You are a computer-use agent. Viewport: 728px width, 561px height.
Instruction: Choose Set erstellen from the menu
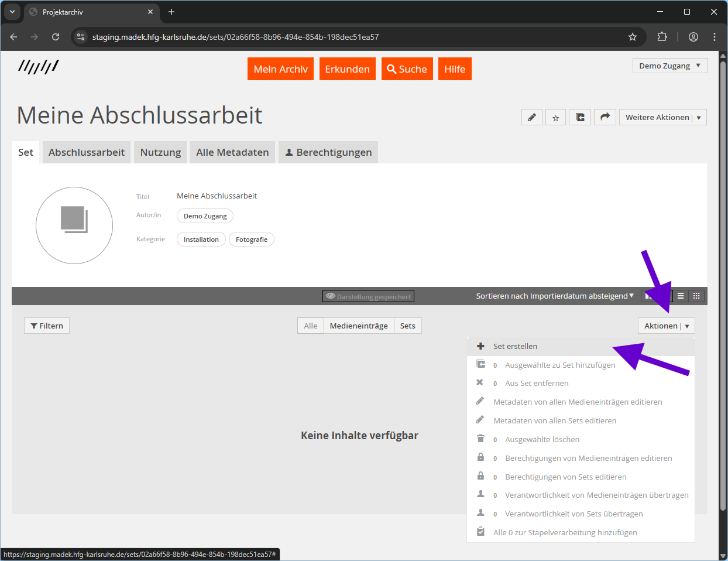click(515, 347)
